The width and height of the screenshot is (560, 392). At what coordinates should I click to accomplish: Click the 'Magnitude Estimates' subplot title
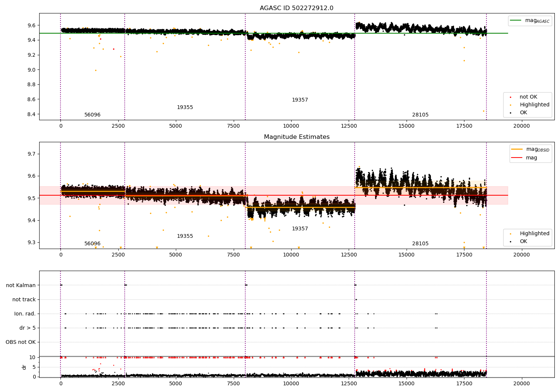tap(296, 137)
